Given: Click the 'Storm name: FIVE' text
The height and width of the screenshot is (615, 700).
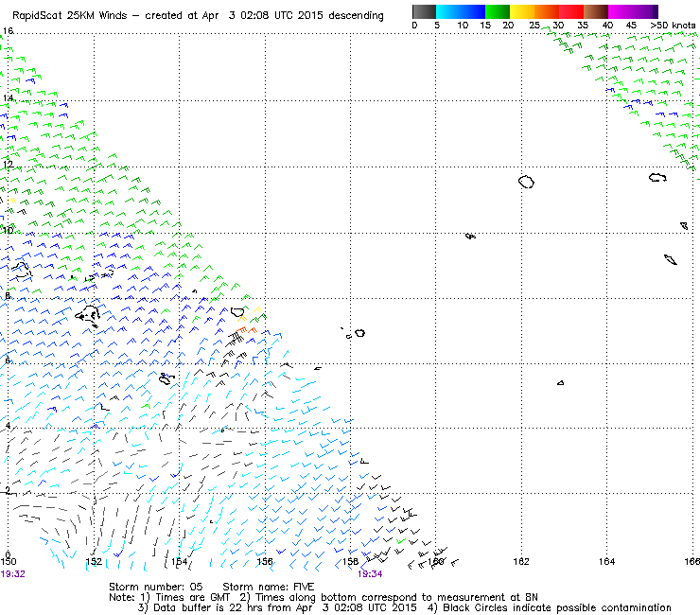Looking at the screenshot, I should click(x=269, y=587).
